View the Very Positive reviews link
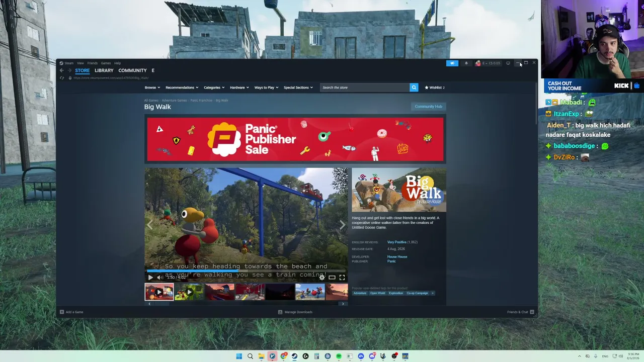Viewport: 644px width, 362px height. point(396,242)
